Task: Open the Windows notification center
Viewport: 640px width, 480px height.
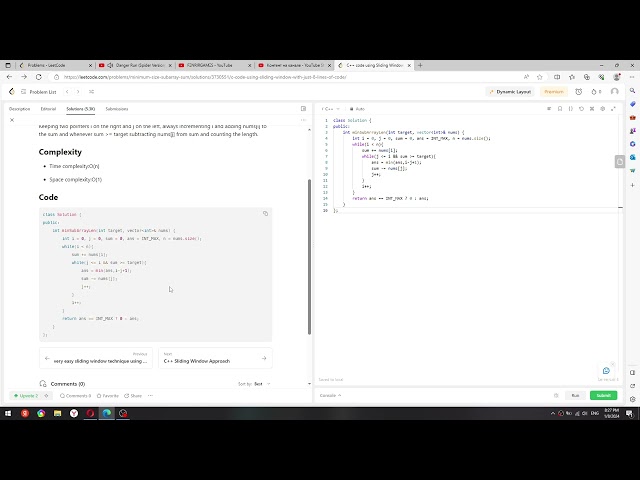Action: 629,413
